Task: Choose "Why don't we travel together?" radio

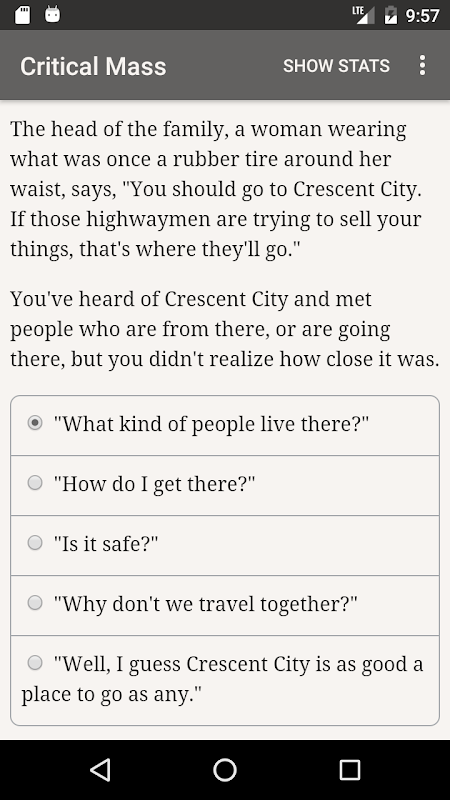Action: [35, 603]
